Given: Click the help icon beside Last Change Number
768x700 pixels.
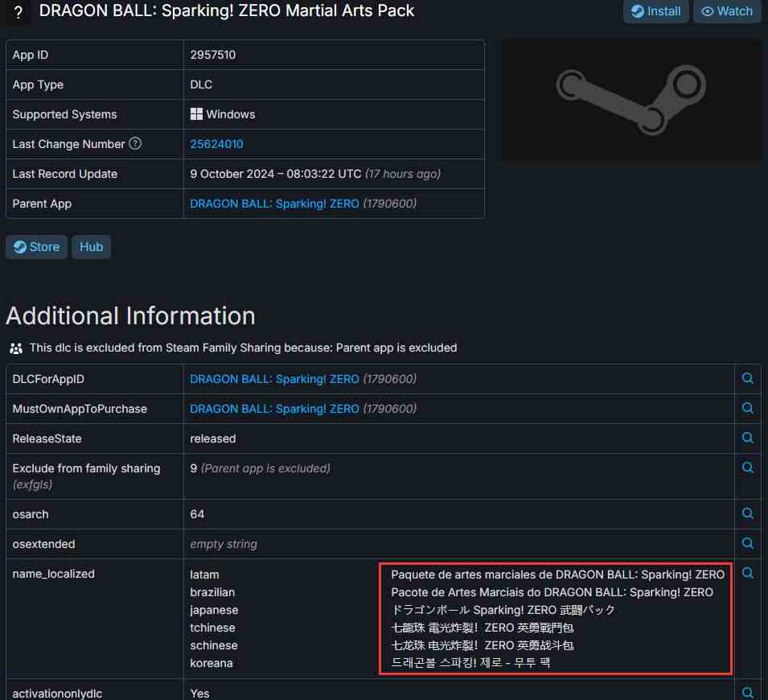Looking at the screenshot, I should coord(135,143).
